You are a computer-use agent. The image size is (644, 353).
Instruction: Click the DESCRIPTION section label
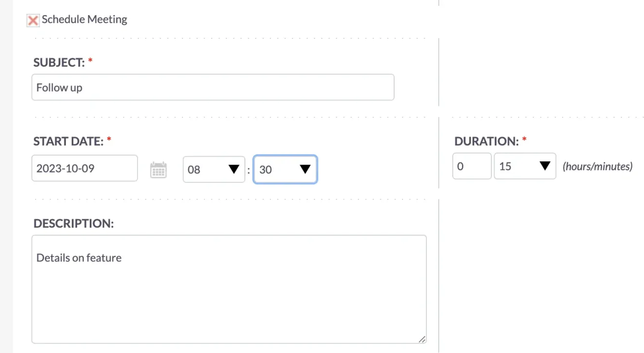point(73,223)
